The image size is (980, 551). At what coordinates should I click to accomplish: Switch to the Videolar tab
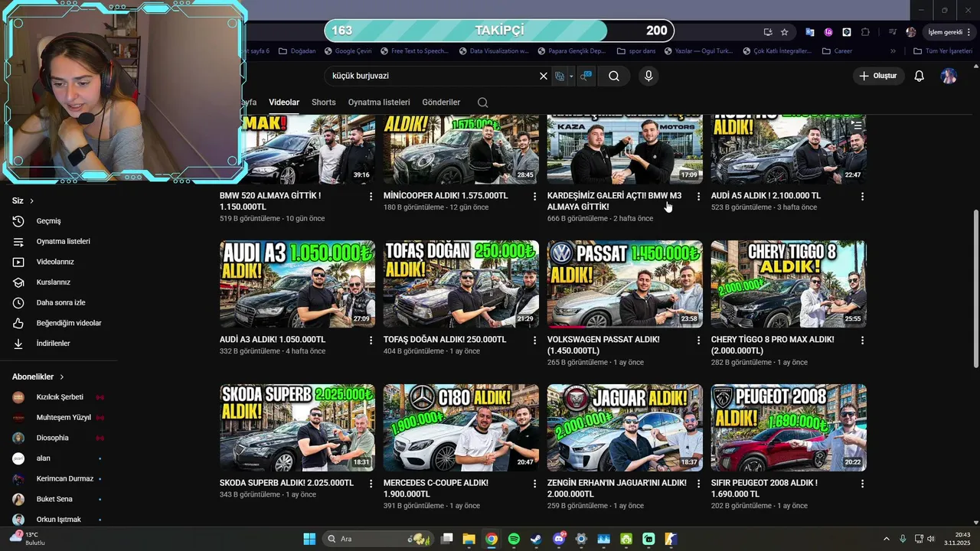(x=284, y=103)
